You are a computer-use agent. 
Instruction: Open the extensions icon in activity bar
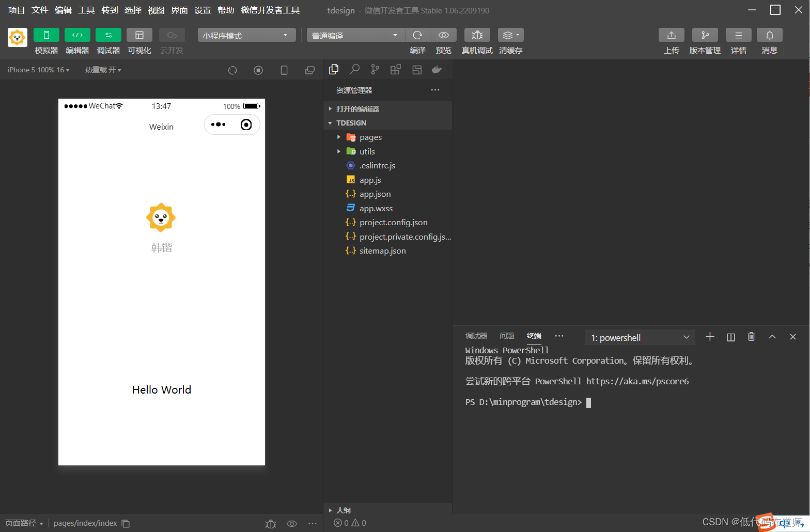[x=396, y=69]
